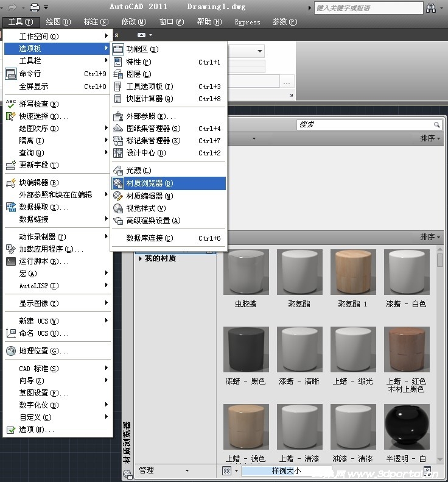Choose 草图设置 menu entry

(x=57, y=393)
